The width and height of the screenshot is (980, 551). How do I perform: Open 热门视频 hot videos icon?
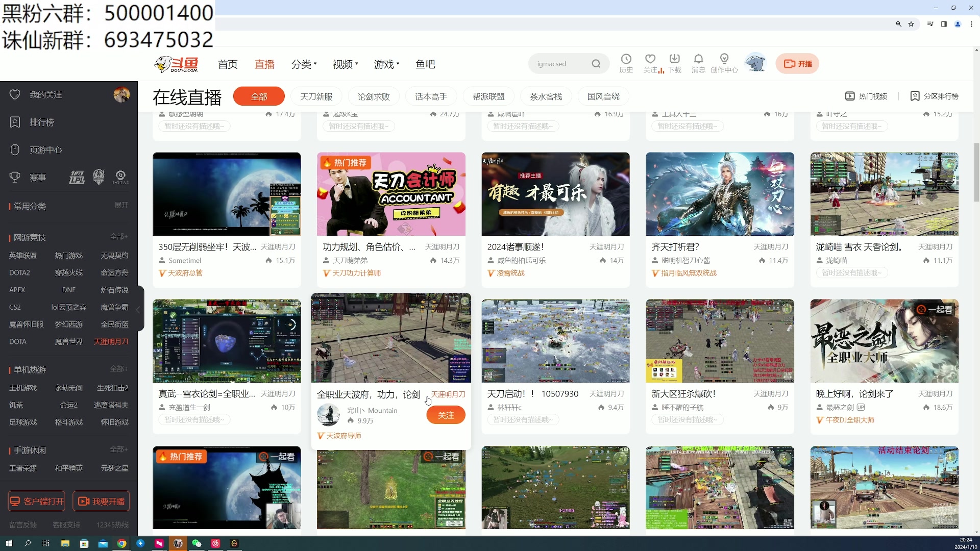(x=866, y=96)
